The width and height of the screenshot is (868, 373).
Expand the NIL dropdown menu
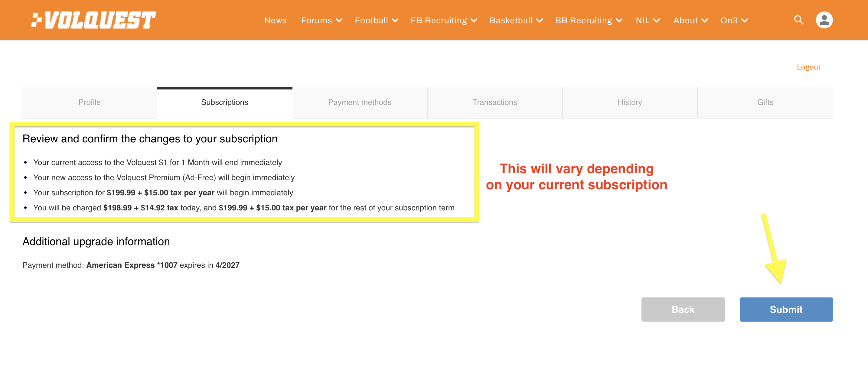point(647,21)
